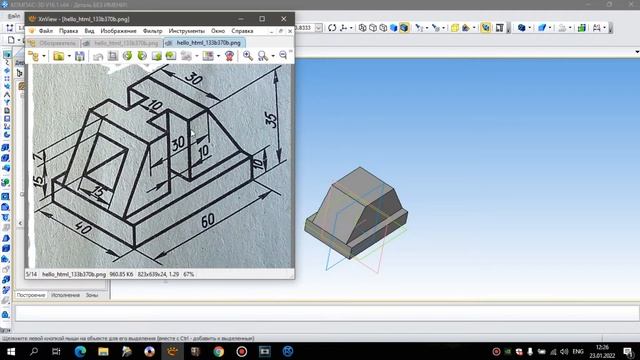Click the taskbar search magnifier icon
Viewport: 640px width, 360px height.
pos(34,351)
